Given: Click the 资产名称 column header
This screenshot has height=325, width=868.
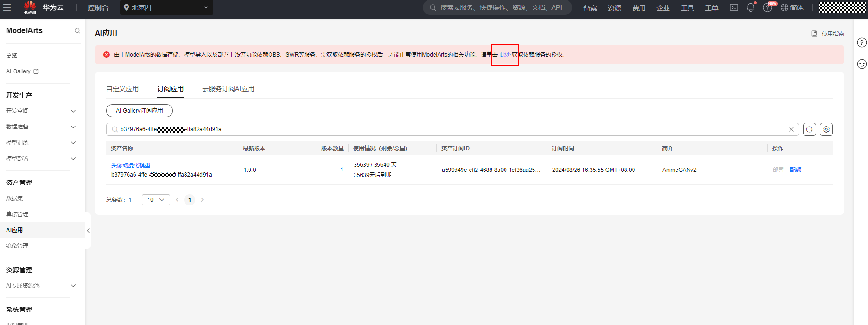Looking at the screenshot, I should click(122, 148).
